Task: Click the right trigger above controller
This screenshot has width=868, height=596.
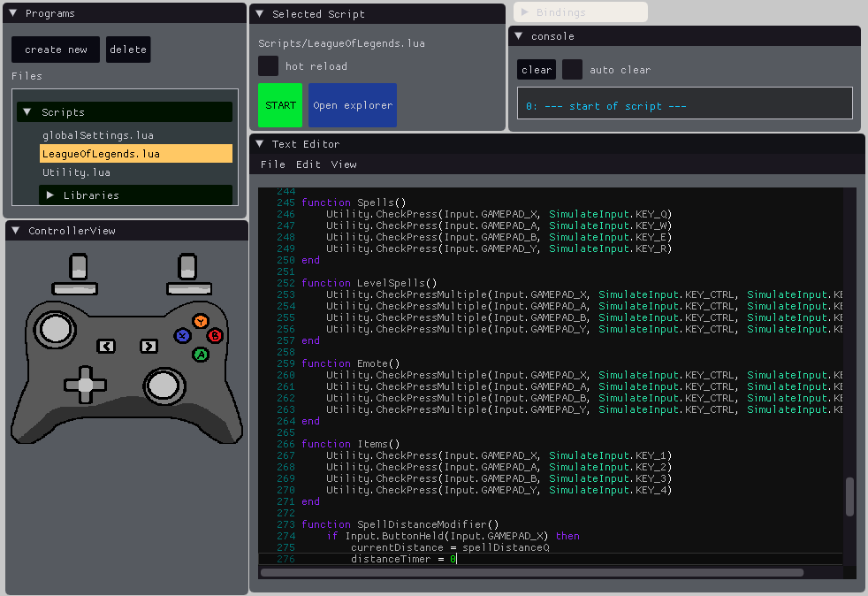Action: pyautogui.click(x=187, y=267)
